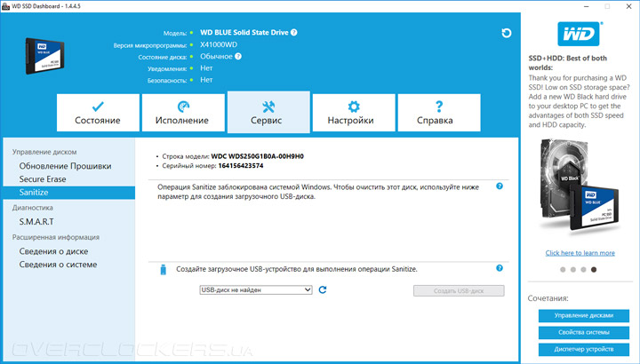Viewport: 640px width, 364px height.
Task: Open Сведения о системе
Action: [58, 265]
